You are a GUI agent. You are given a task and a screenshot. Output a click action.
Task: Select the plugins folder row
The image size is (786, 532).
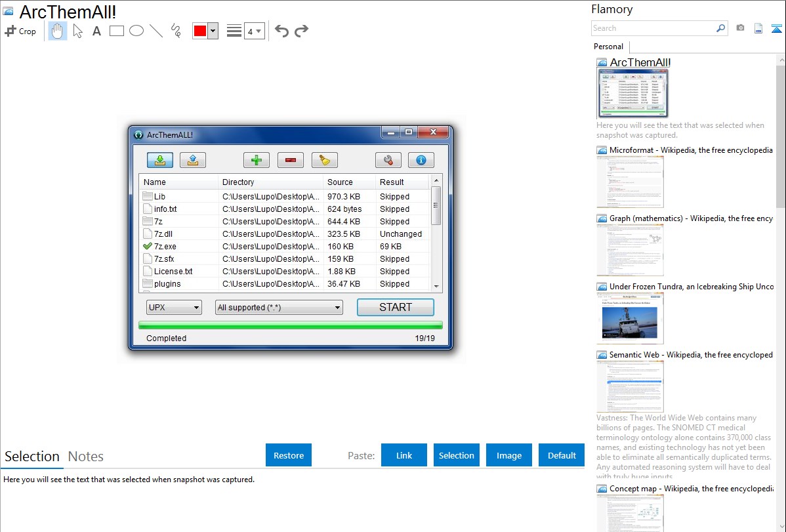285,284
